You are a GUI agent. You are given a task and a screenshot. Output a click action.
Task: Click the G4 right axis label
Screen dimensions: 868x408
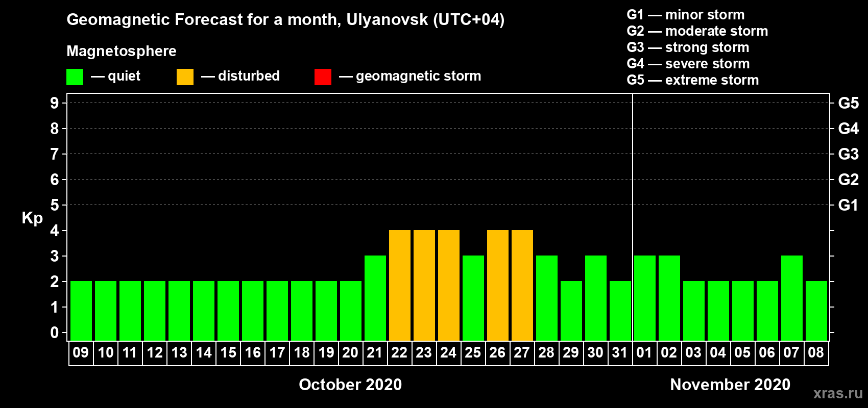pyautogui.click(x=849, y=129)
